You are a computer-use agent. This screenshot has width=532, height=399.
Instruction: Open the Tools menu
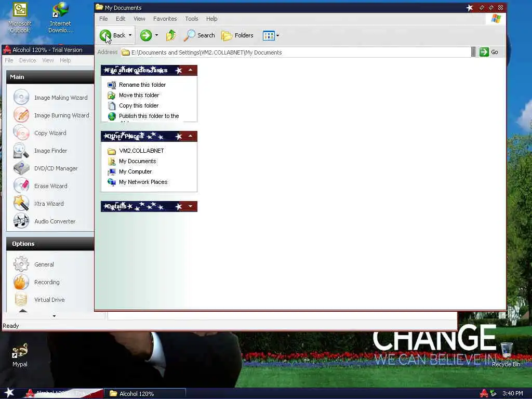pos(192,19)
